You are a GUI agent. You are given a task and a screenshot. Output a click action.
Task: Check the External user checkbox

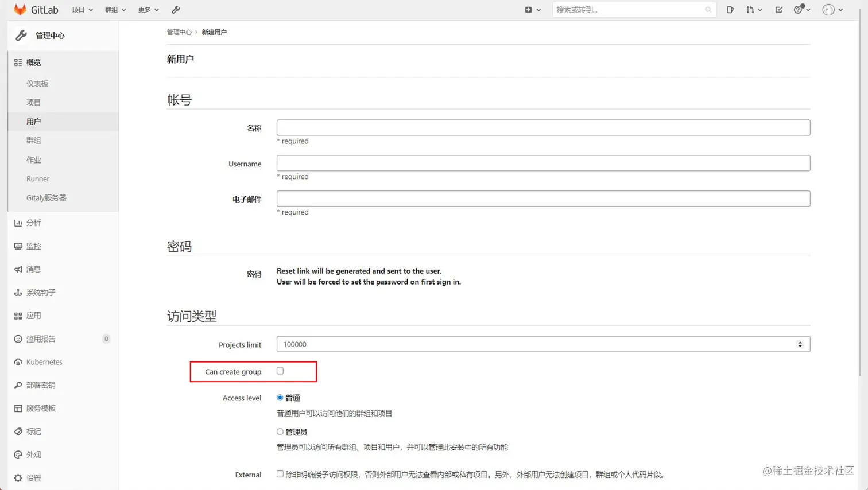tap(280, 474)
